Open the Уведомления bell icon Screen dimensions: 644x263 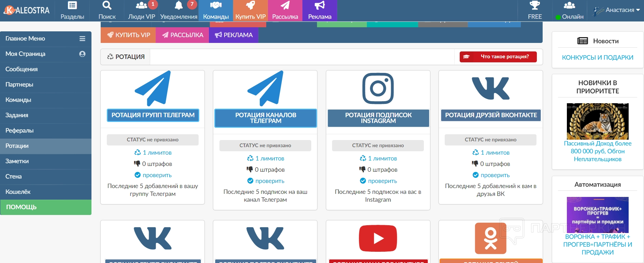[x=178, y=5]
